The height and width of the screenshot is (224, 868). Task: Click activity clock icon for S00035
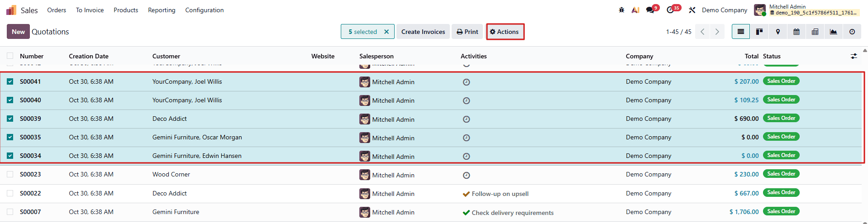click(x=467, y=138)
